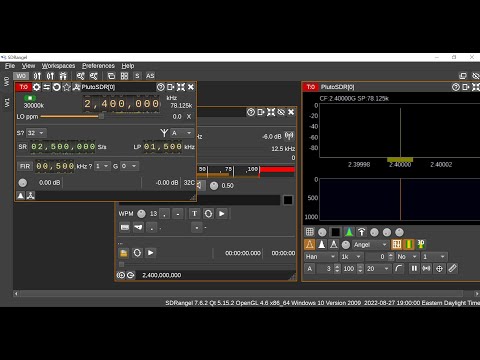Open audio file with the folder icon

pyautogui.click(x=124, y=253)
